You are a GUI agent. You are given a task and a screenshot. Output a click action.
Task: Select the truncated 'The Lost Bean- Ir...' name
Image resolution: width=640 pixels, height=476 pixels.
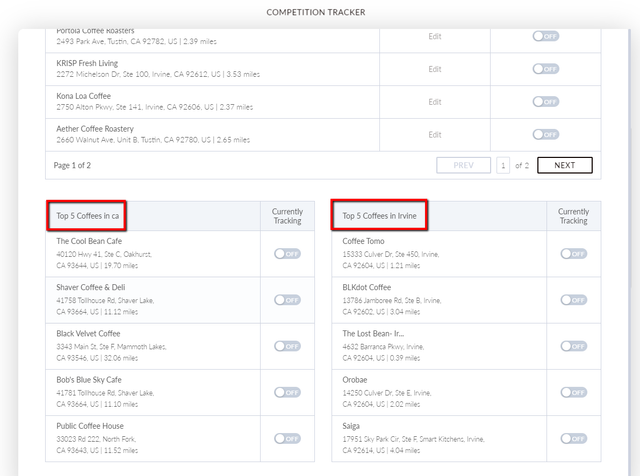pos(373,334)
